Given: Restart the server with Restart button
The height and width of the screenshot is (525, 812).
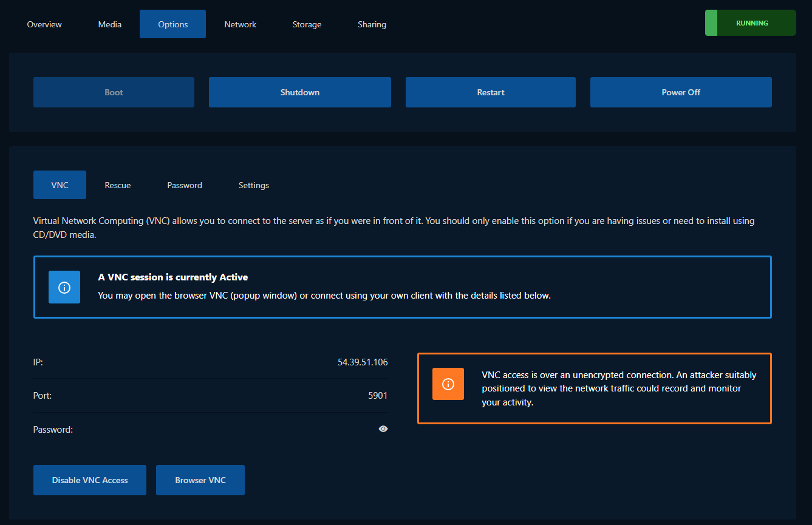Looking at the screenshot, I should pyautogui.click(x=490, y=92).
